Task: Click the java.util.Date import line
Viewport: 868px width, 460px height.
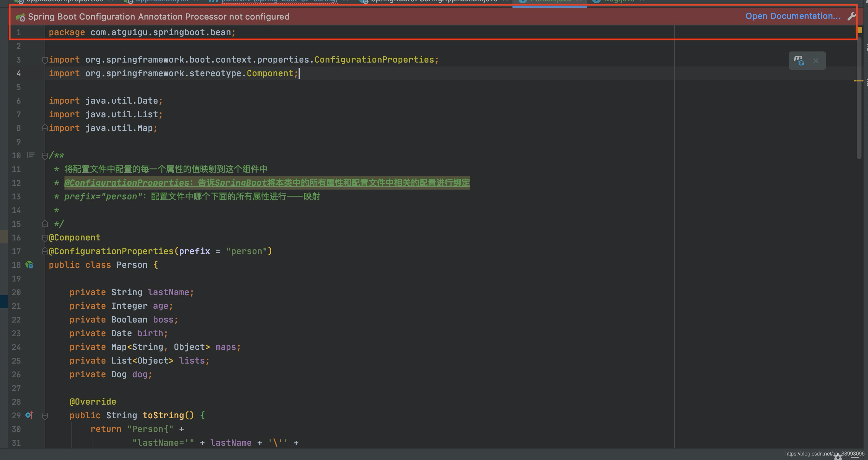Action: 106,100
